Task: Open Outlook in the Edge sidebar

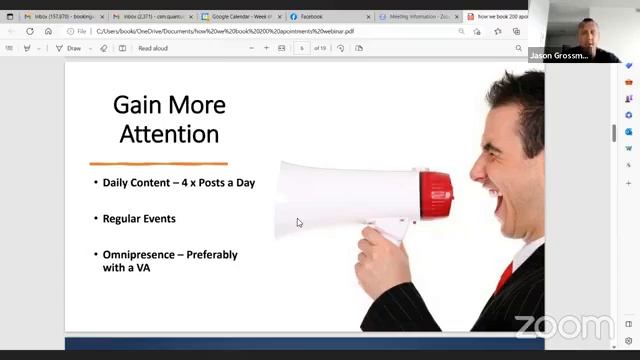Action: [629, 132]
